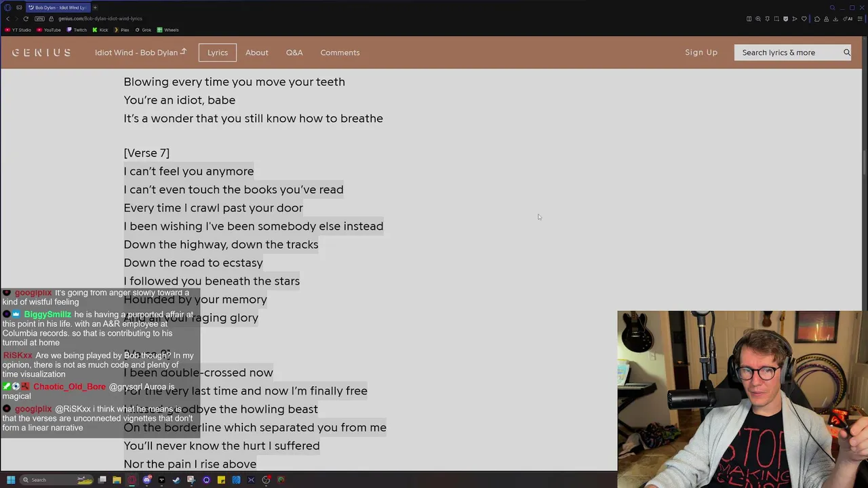Viewport: 868px width, 488px height.
Task: Click the GENIUS logo
Action: click(41, 52)
